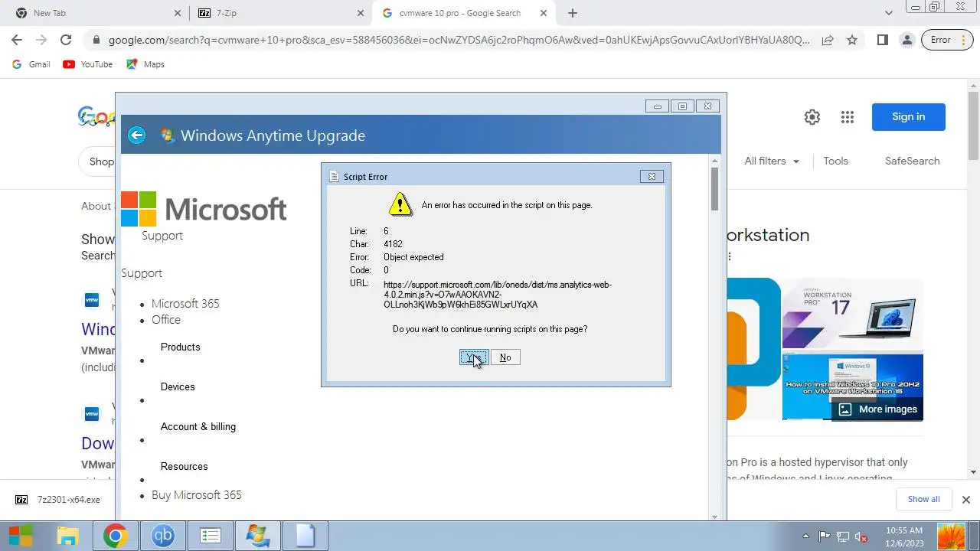Open File Explorer from the taskbar
Viewport: 980px width, 551px height.
click(68, 536)
